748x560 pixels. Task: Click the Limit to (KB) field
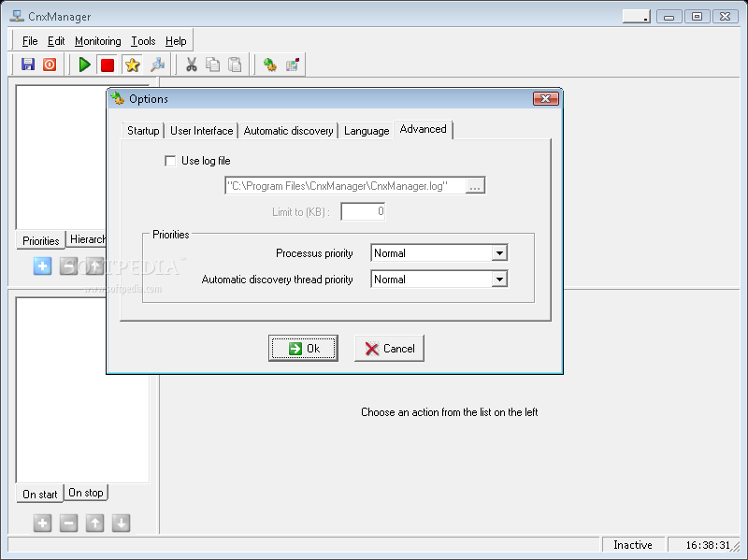(363, 211)
